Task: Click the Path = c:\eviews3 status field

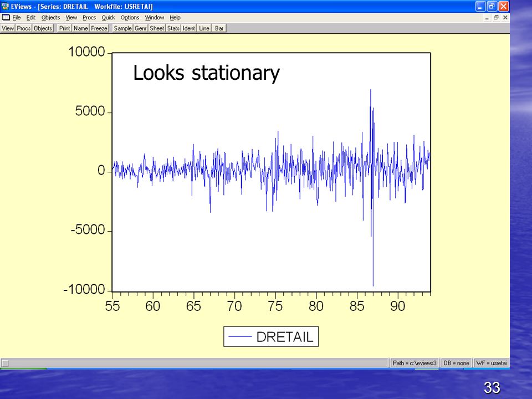Action: coord(415,363)
